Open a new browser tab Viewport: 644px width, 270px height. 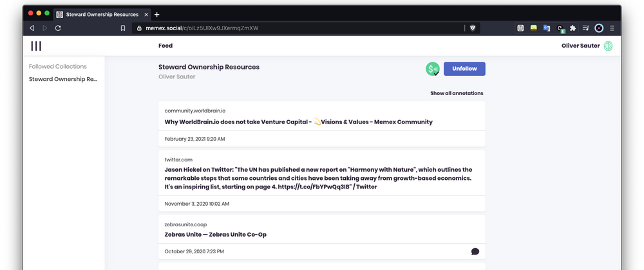[156, 15]
